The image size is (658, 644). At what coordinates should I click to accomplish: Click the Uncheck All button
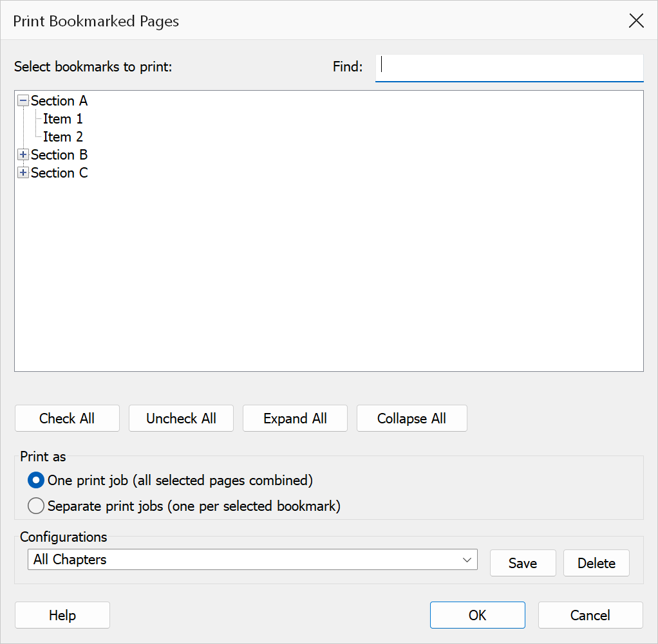(x=182, y=418)
